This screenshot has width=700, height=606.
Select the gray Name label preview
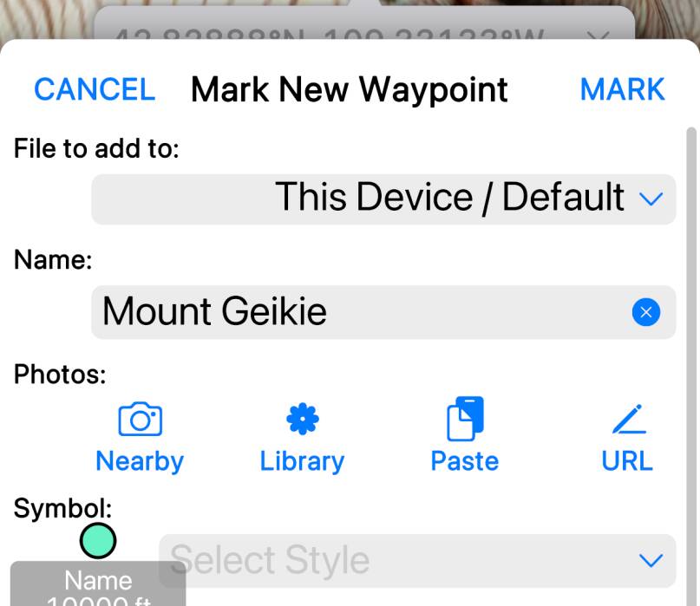coord(98,583)
